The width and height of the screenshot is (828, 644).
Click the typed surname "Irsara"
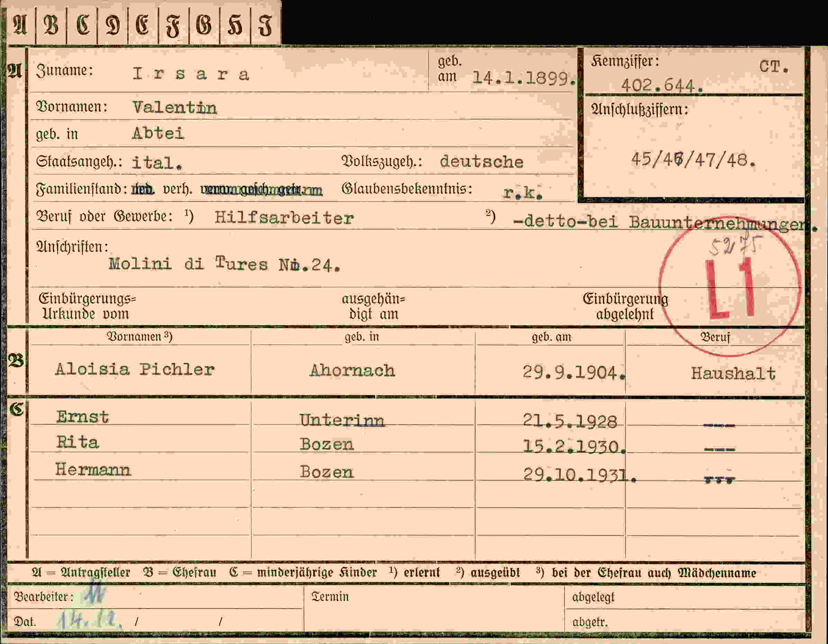tap(191, 74)
